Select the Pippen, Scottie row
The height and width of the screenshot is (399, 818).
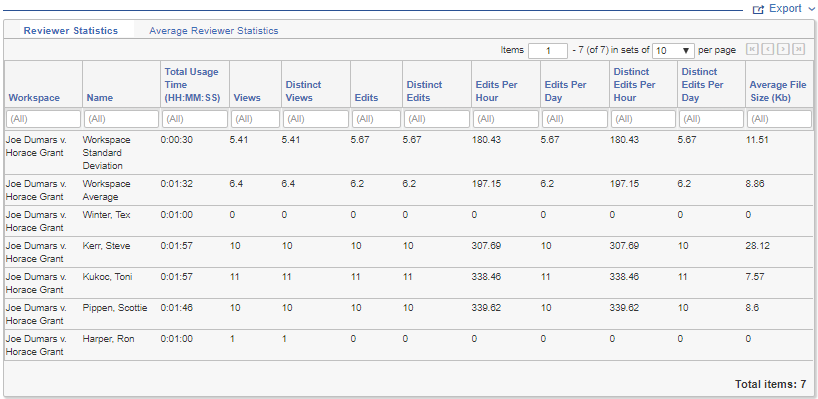click(x=409, y=315)
